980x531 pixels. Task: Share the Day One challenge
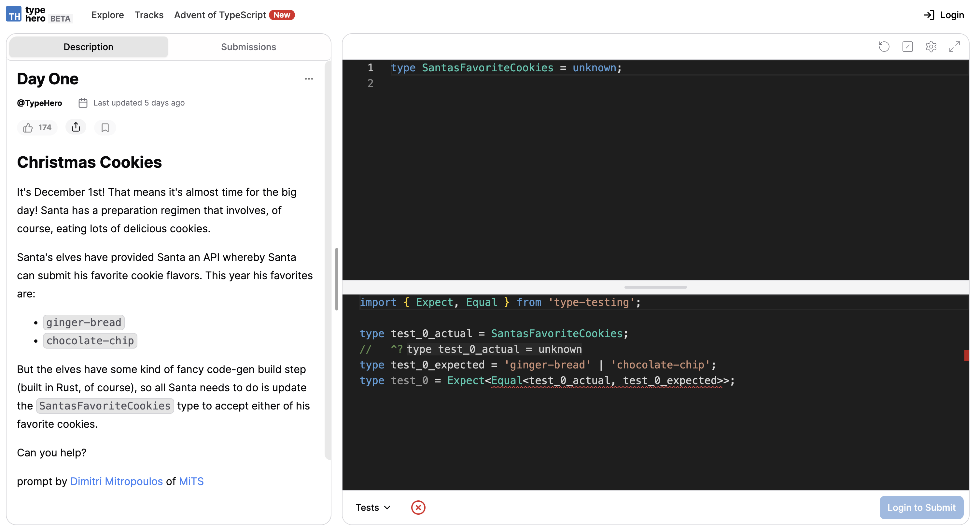[76, 127]
